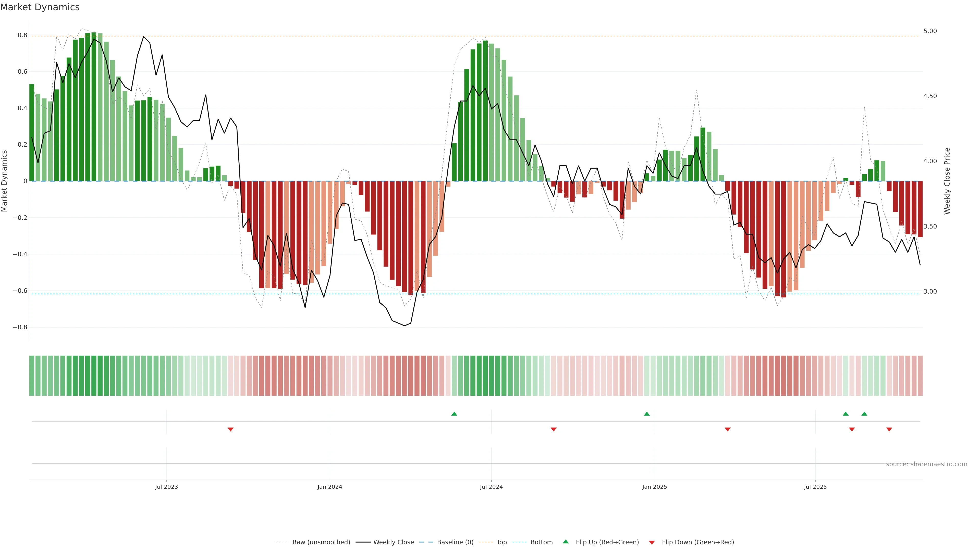This screenshot has width=980, height=551.
Task: Click the Flip Down legend triangle icon
Action: click(x=652, y=542)
